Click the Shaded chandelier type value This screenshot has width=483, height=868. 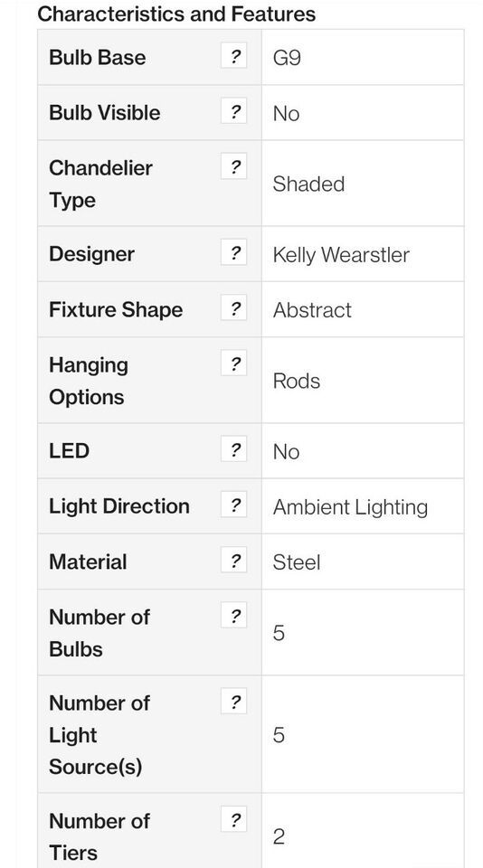[308, 184]
